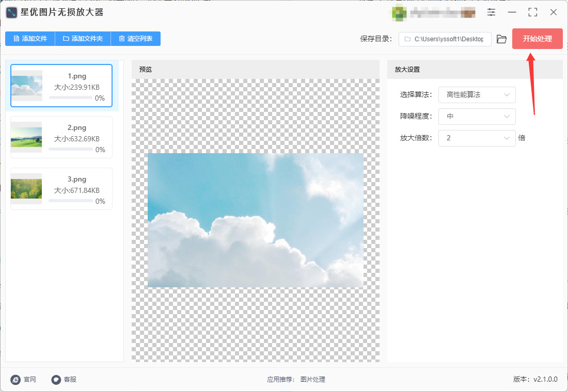Open the 图片处理 recommended app link
The height and width of the screenshot is (392, 568).
click(312, 379)
